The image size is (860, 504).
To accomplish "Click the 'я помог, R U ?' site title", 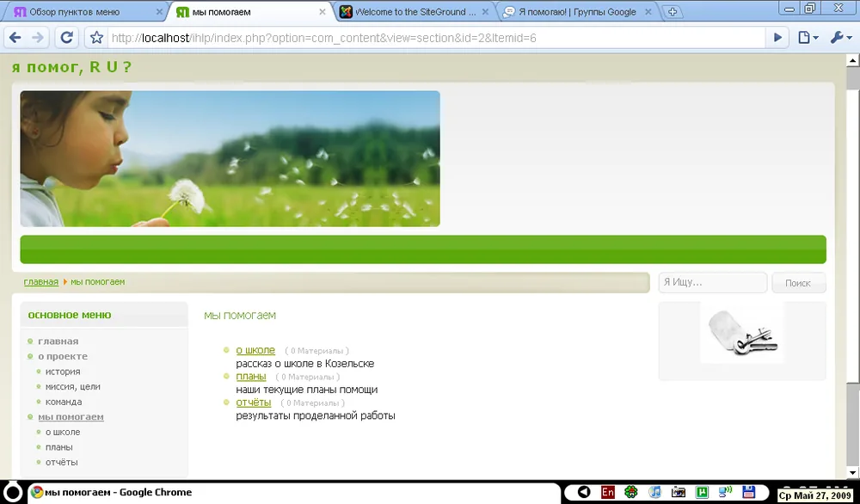I will (x=71, y=67).
